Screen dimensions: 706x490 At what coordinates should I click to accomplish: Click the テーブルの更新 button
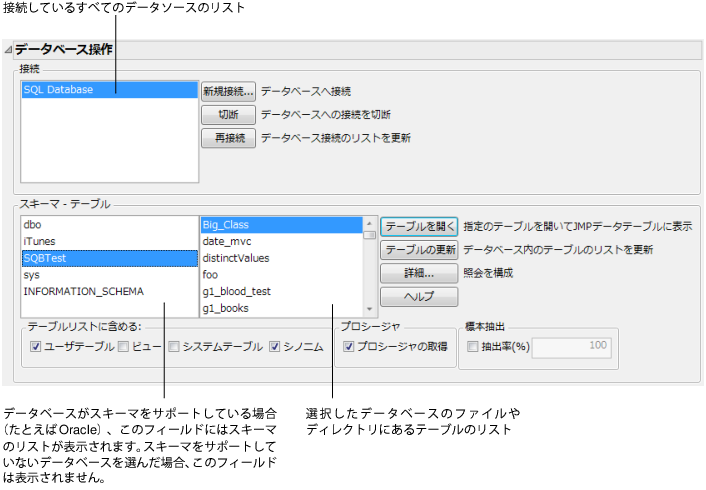pos(419,250)
